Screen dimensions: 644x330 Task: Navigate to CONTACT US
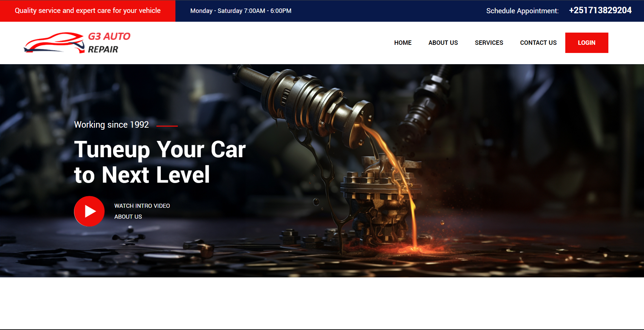538,43
